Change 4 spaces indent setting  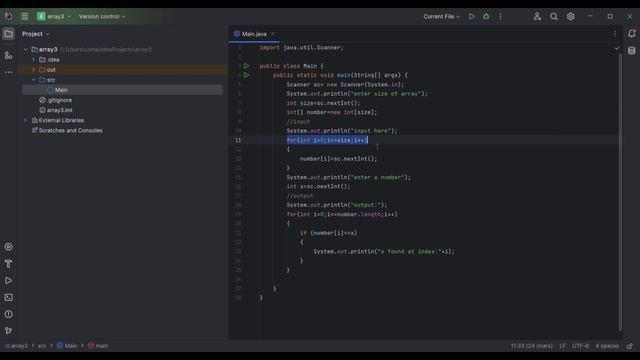(607, 346)
